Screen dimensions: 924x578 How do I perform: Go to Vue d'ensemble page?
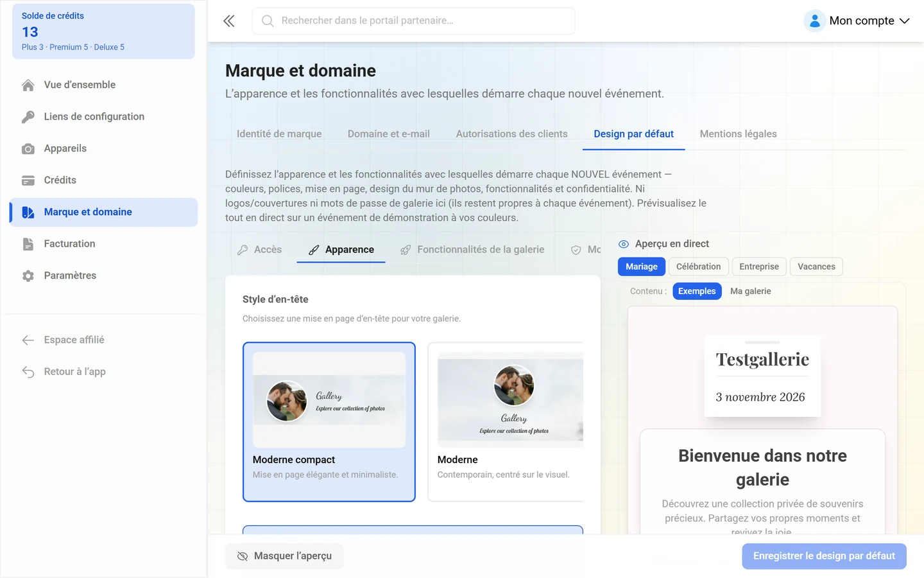pos(104,85)
